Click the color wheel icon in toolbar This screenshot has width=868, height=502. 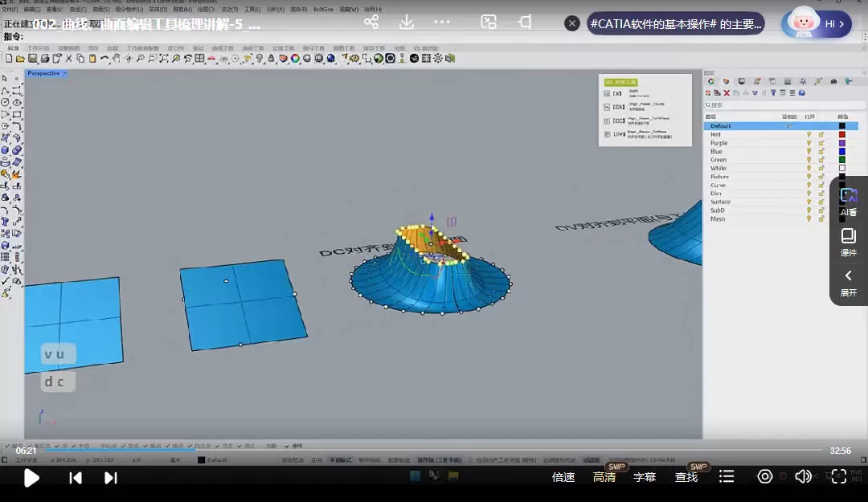coord(295,59)
